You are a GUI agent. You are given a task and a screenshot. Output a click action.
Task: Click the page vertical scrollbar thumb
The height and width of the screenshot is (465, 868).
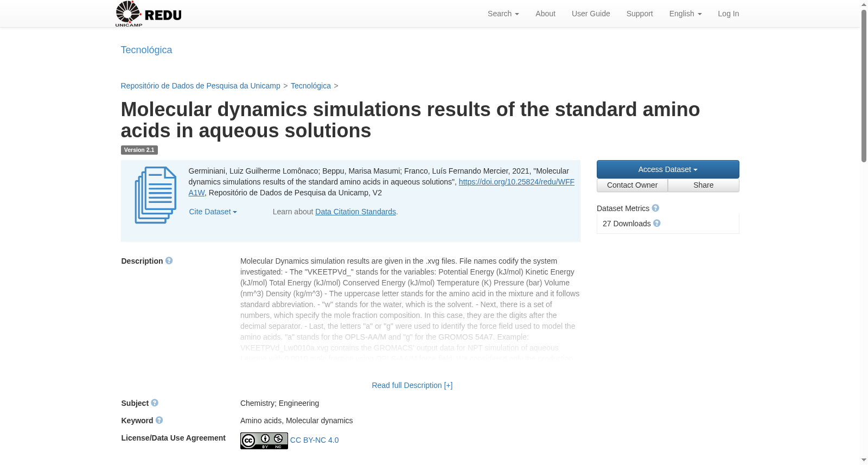pos(864,86)
